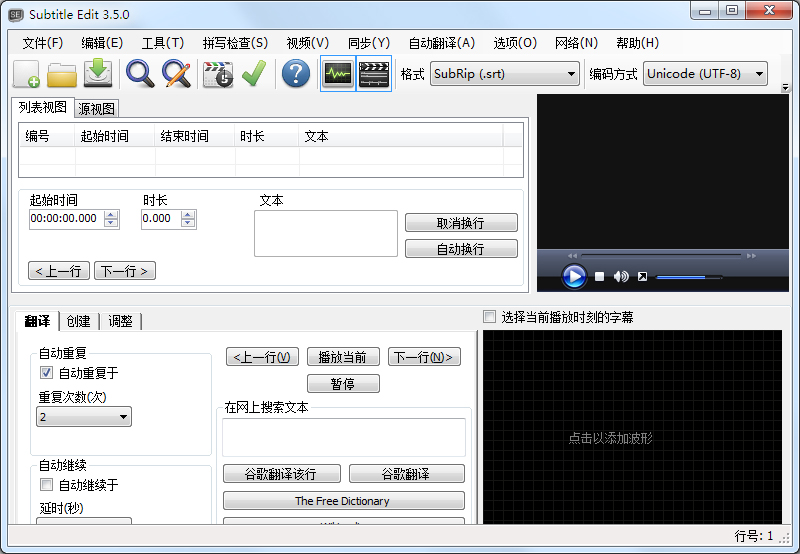Decrease duration with down spinner arrow
This screenshot has height=554, width=800.
pos(188,223)
